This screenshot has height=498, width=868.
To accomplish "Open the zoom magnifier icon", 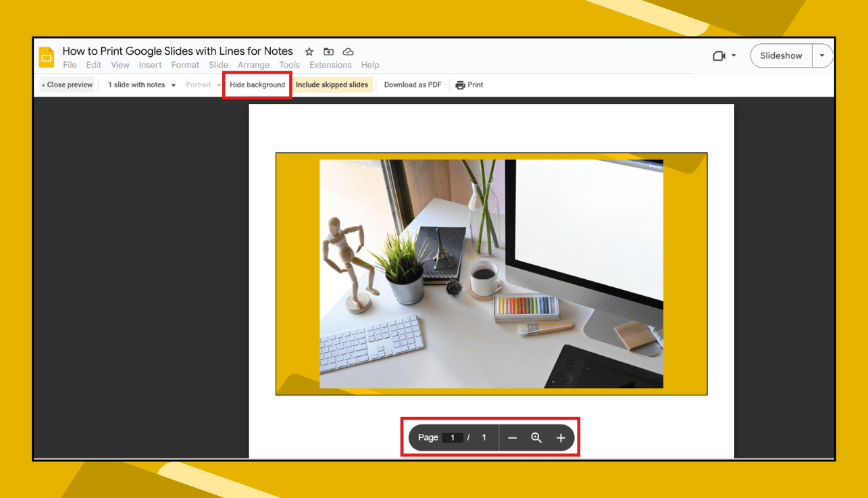I will point(536,438).
